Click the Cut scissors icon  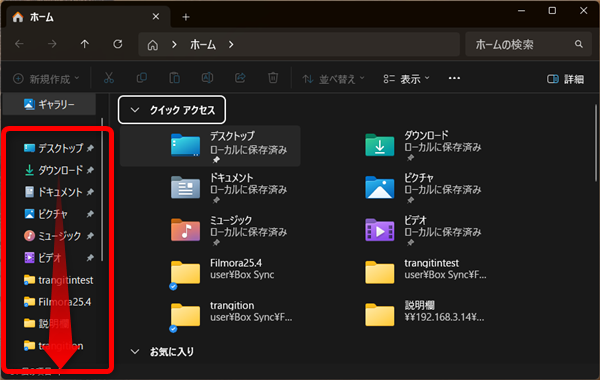(x=109, y=78)
